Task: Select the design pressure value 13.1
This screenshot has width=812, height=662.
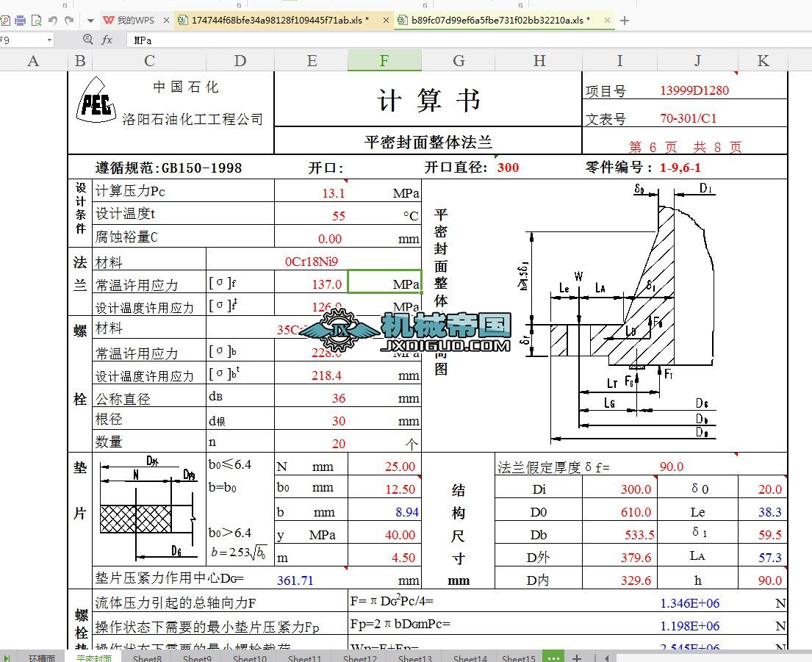Action: (333, 193)
